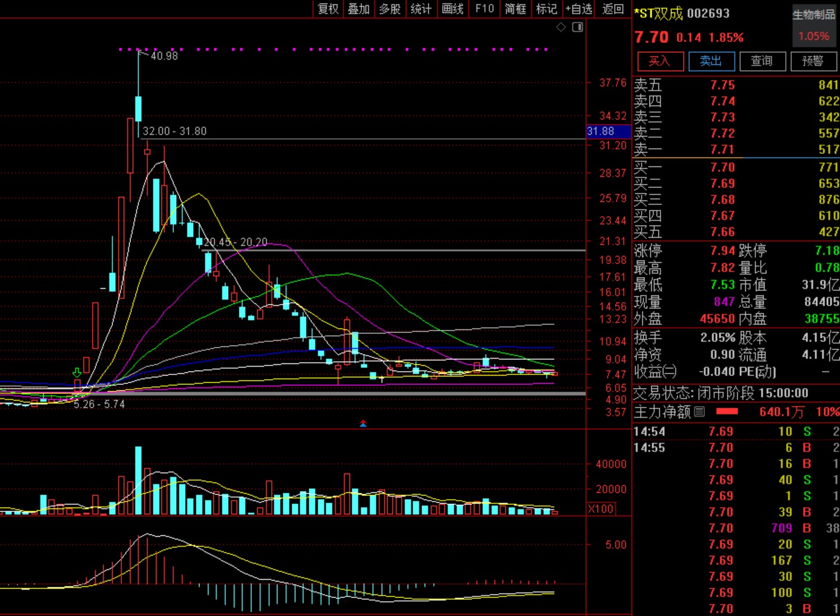Click the stock code 002693

(x=708, y=13)
